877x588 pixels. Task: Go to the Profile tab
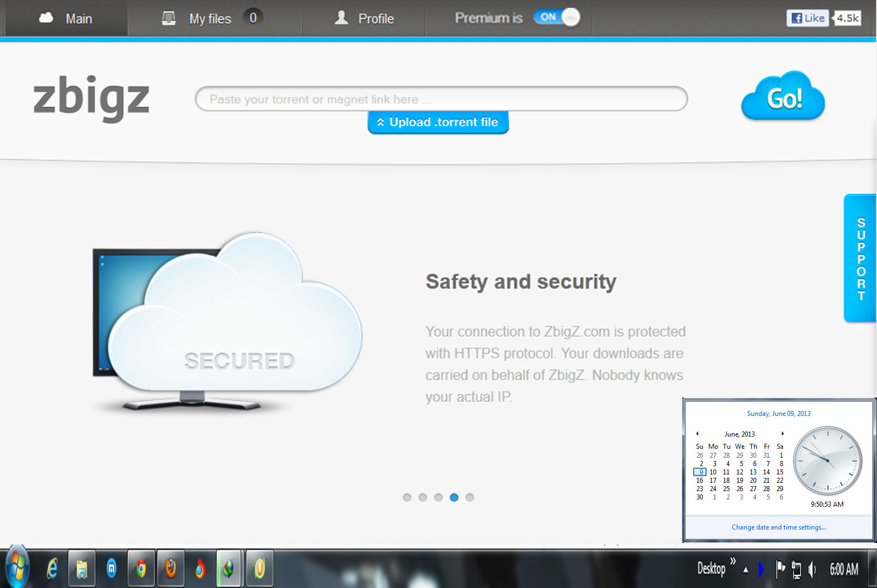click(364, 18)
